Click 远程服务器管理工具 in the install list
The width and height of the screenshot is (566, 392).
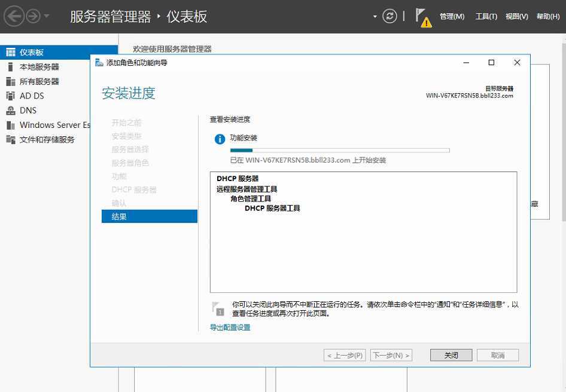pos(247,189)
